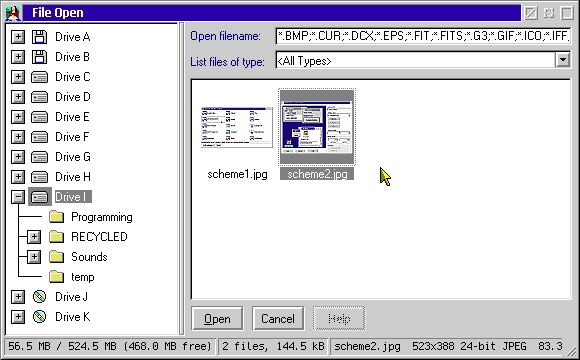Screen dimensions: 580x360
Task: Select Drive H in the tree
Action: coord(72,177)
